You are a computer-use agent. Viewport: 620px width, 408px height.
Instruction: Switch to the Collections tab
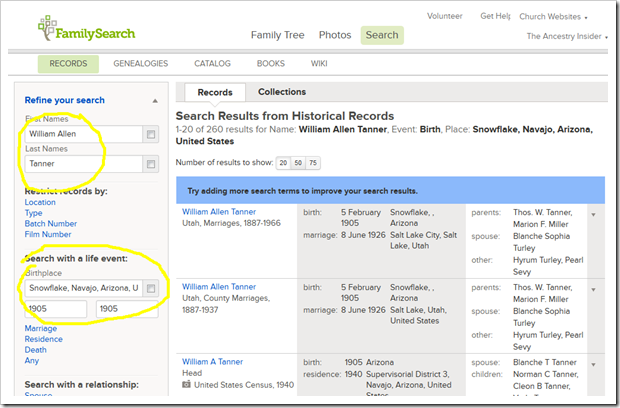click(x=281, y=92)
